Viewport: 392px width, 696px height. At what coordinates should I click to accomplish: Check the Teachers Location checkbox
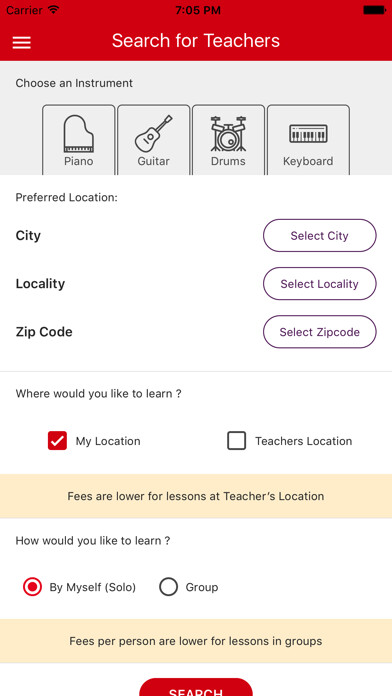click(x=237, y=441)
